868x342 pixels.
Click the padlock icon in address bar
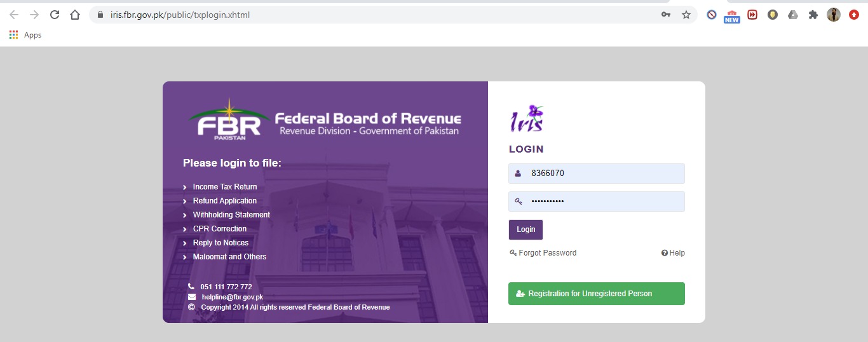[100, 15]
